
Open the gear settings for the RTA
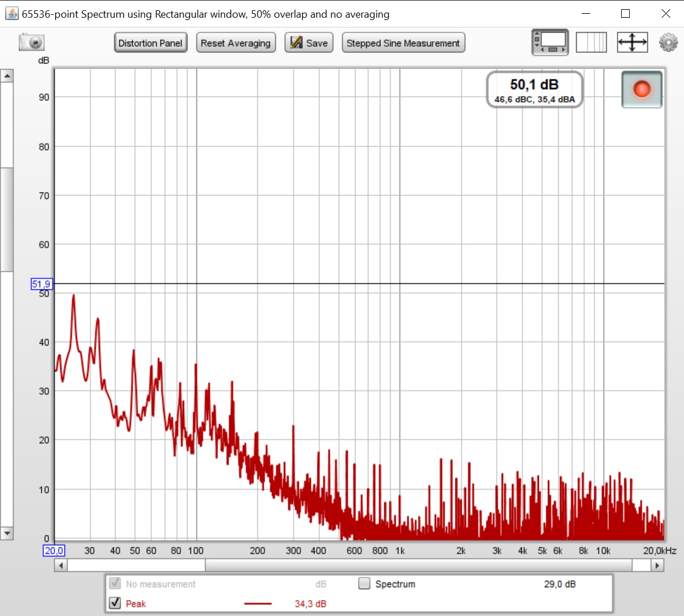(668, 43)
